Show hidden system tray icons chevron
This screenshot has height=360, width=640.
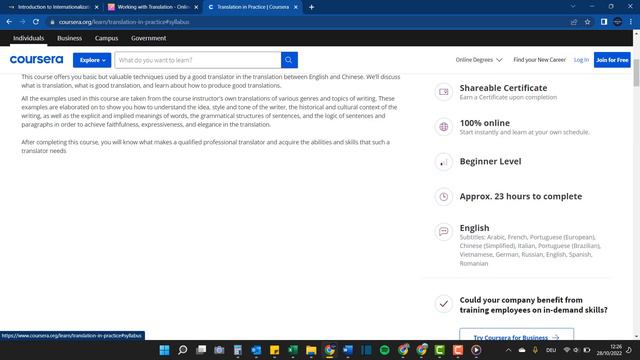(508, 350)
